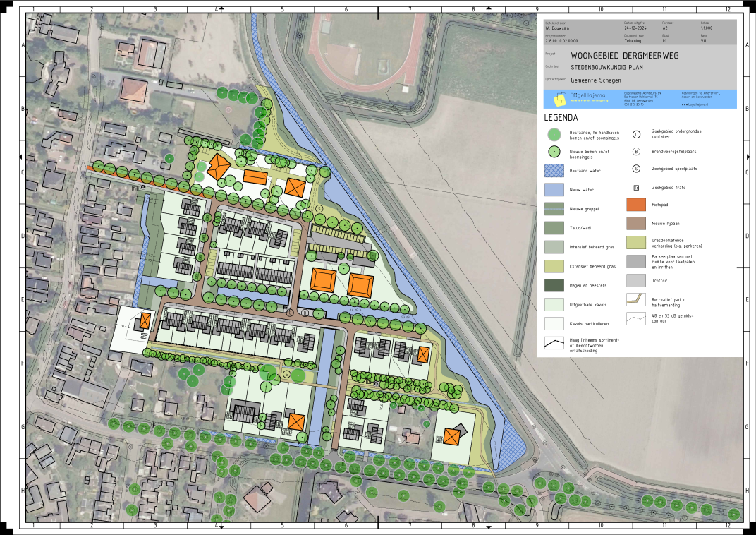The width and height of the screenshot is (756, 535).
Task: Click the 'Recreatief pad in halfverharding' label
Action: coord(669,303)
